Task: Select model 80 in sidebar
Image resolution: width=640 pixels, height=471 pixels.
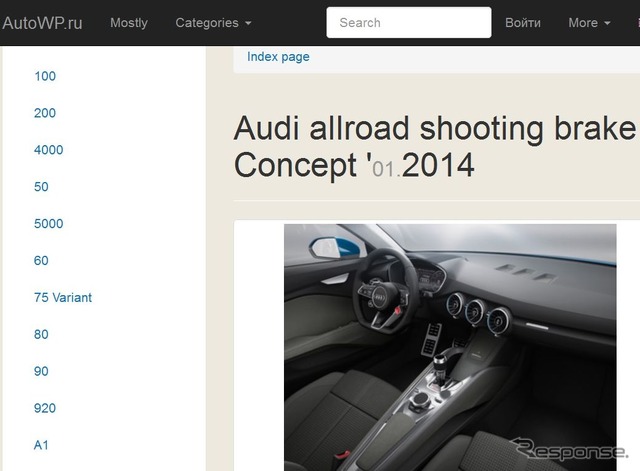Action: [41, 334]
